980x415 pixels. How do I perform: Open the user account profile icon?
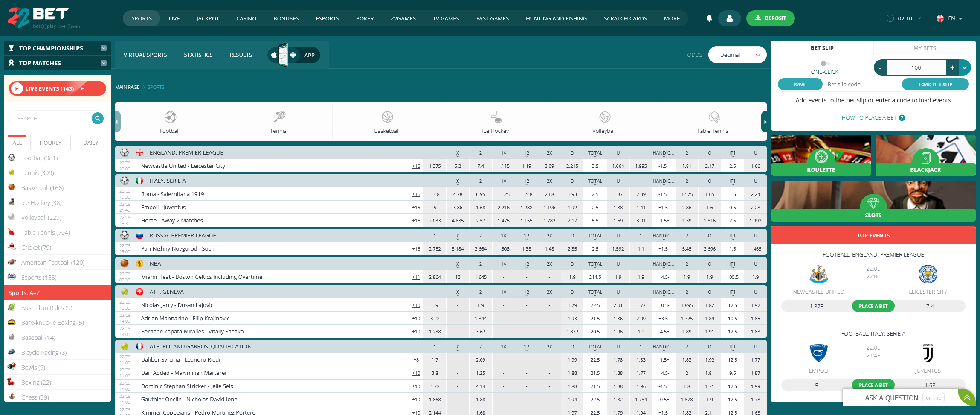[x=730, y=18]
